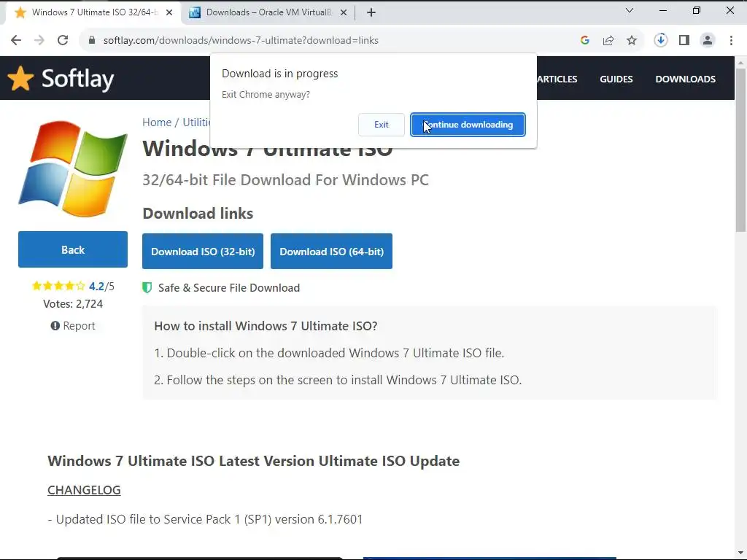Click the blue Back button
This screenshot has width=747, height=560.
(73, 249)
